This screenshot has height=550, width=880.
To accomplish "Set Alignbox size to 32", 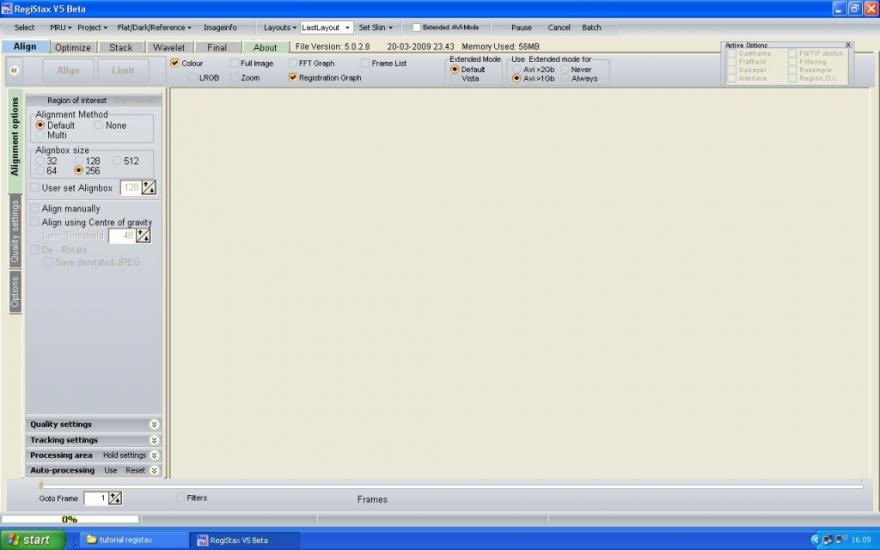I will tap(40, 161).
